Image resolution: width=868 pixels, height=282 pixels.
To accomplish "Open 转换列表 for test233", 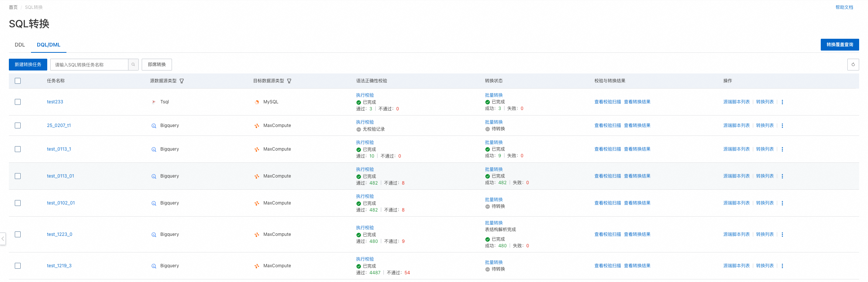I will coord(765,102).
